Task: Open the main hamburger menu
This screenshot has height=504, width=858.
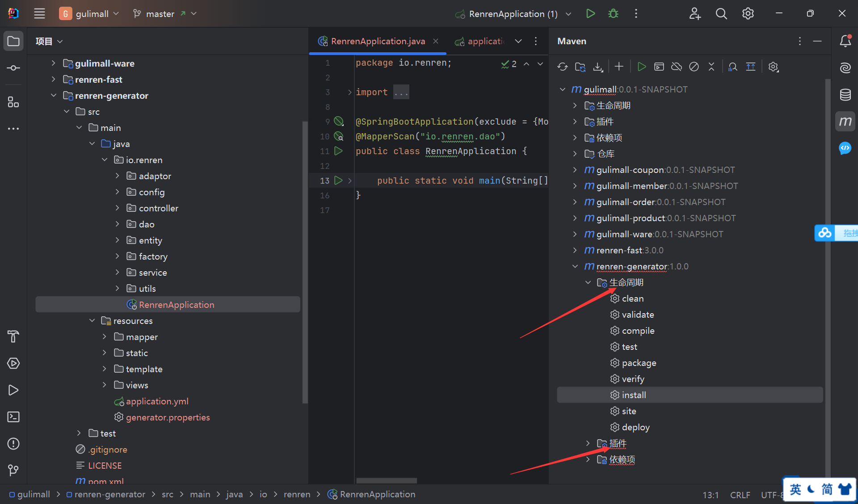Action: 39,14
